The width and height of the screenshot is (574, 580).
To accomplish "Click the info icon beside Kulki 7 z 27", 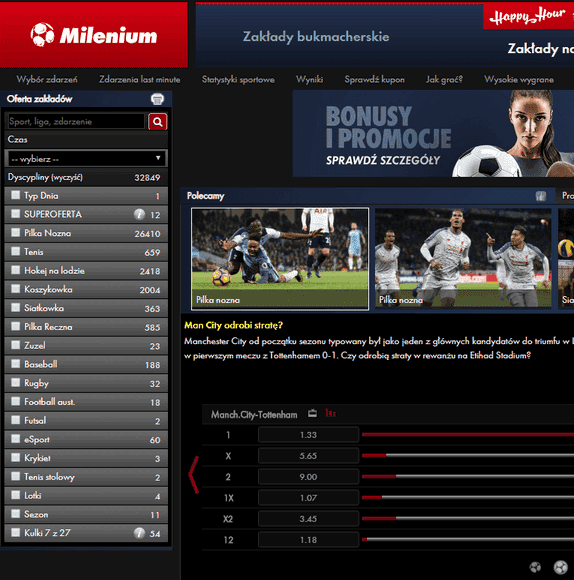I will pyautogui.click(x=139, y=533).
